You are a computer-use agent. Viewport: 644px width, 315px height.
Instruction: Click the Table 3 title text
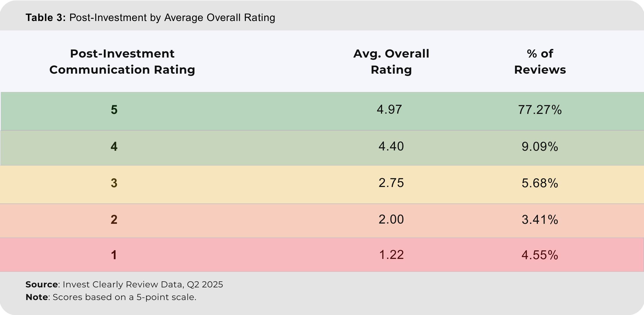tap(150, 18)
